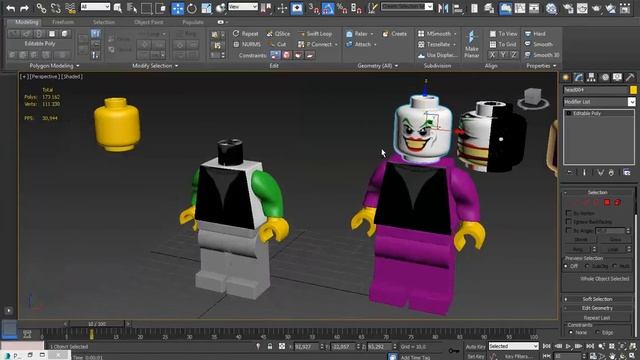Toggle Window/Crossing selection mode

click(x=161, y=8)
